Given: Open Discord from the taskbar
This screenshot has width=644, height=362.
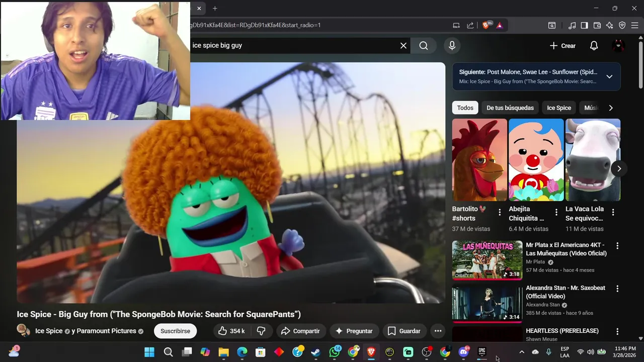Looking at the screenshot, I should [463, 352].
